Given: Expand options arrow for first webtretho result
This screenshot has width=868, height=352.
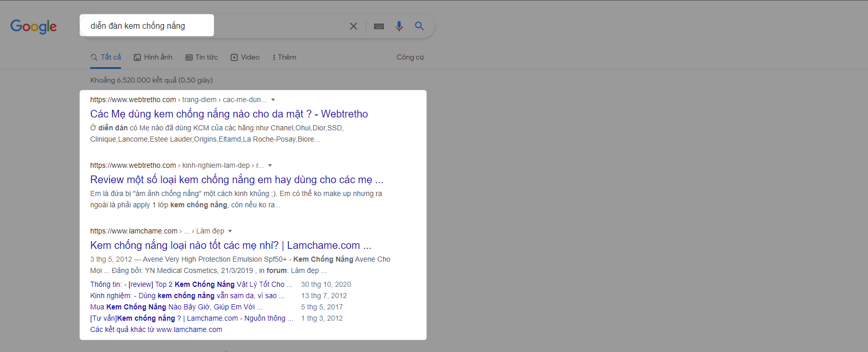Looking at the screenshot, I should (x=273, y=100).
